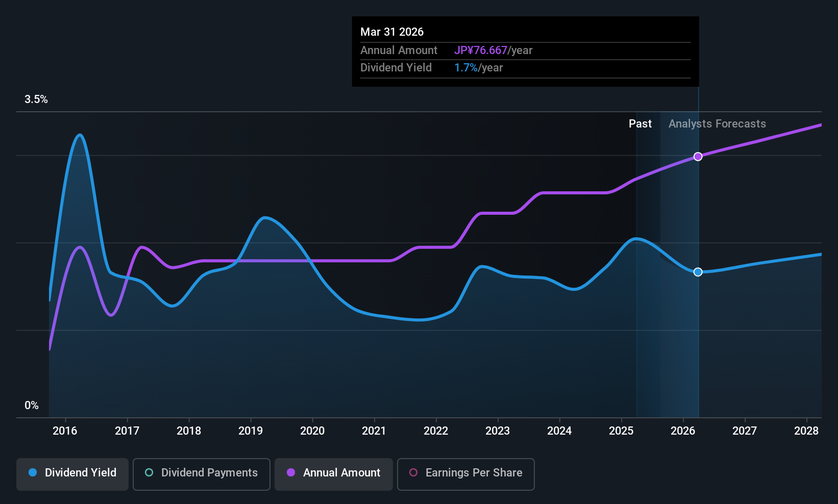Viewport: 838px width, 504px height.
Task: Click the pink Earnings Per Share circle
Action: click(x=413, y=472)
